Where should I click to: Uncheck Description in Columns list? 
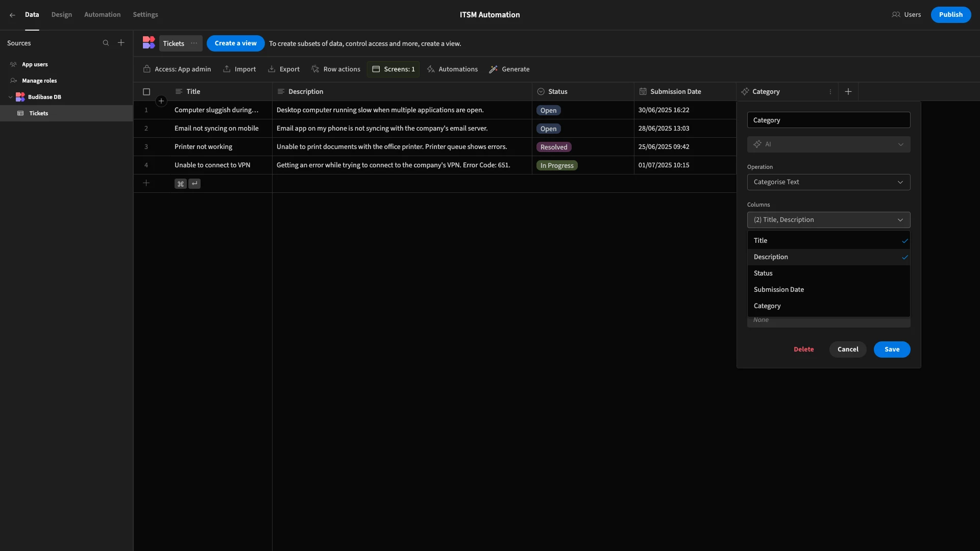pos(828,257)
